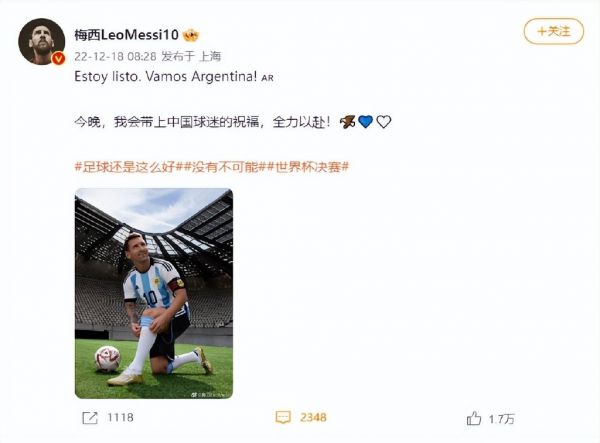This screenshot has width=600, height=443.
Task: Open the comments speech bubble icon
Action: 283,417
